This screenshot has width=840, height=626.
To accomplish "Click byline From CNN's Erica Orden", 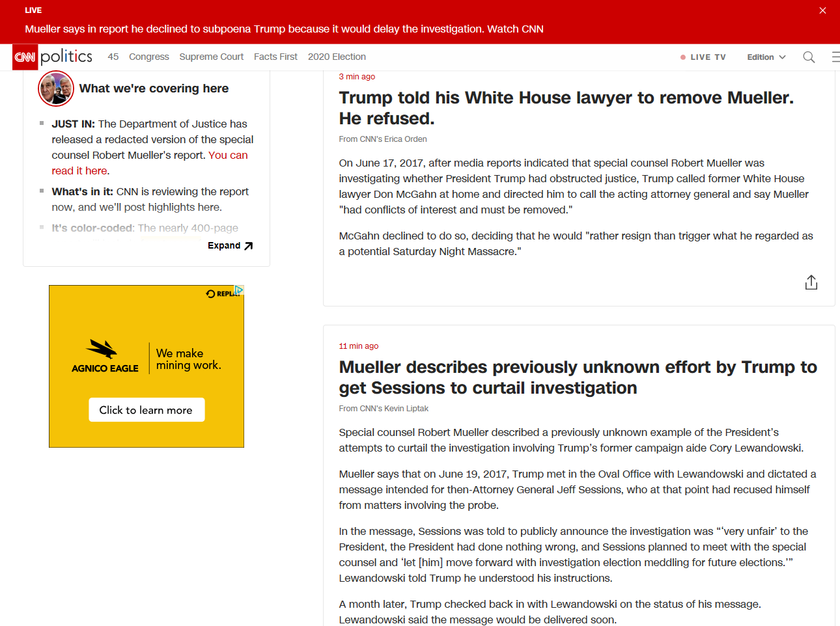I will pyautogui.click(x=383, y=139).
